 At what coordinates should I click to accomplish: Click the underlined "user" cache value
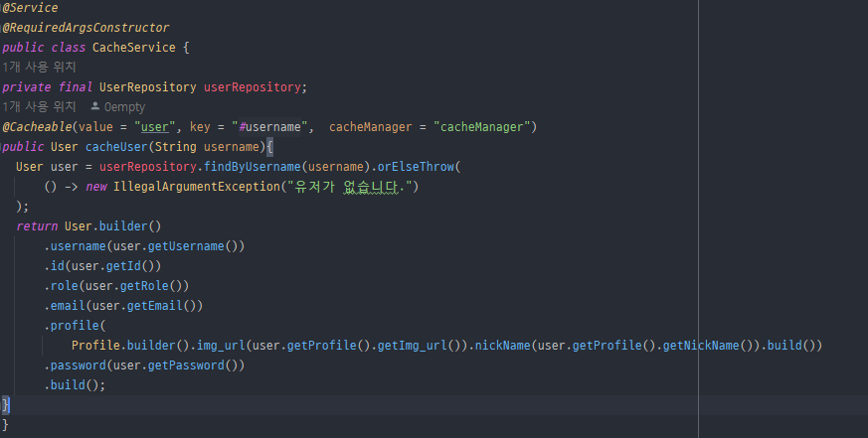coord(154,127)
